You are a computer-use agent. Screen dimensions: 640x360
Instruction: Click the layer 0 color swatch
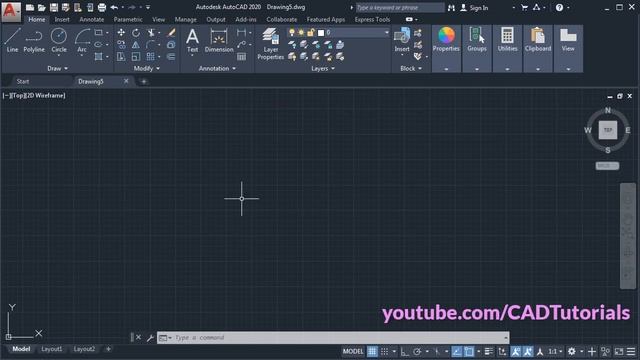(321, 33)
